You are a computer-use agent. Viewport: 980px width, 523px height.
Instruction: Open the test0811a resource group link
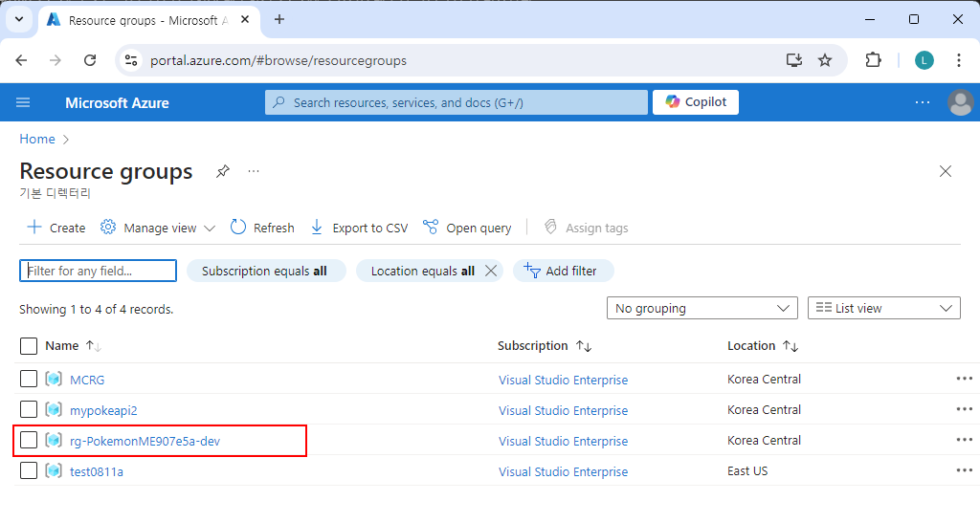pyautogui.click(x=97, y=471)
